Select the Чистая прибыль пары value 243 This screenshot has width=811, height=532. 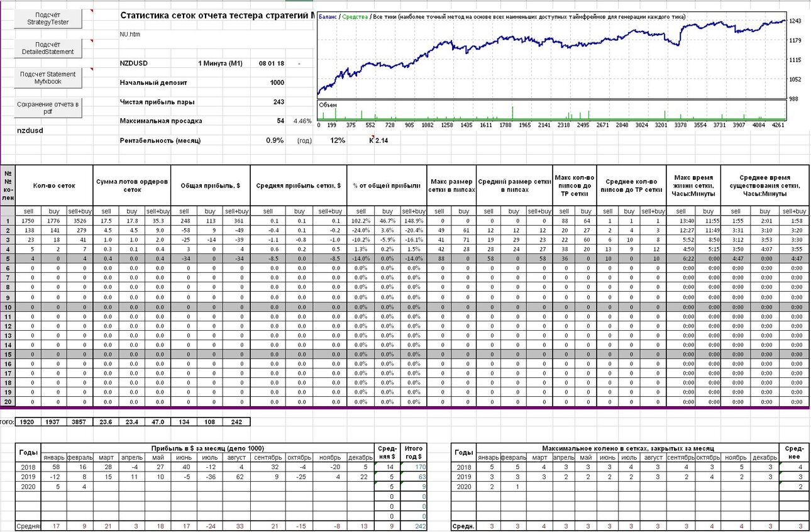[x=278, y=102]
